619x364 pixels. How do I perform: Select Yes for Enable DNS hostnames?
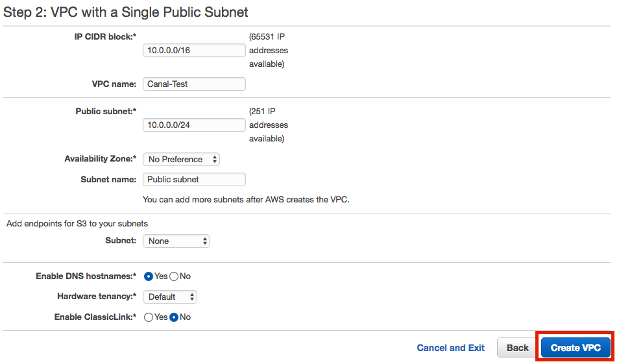[x=149, y=276]
